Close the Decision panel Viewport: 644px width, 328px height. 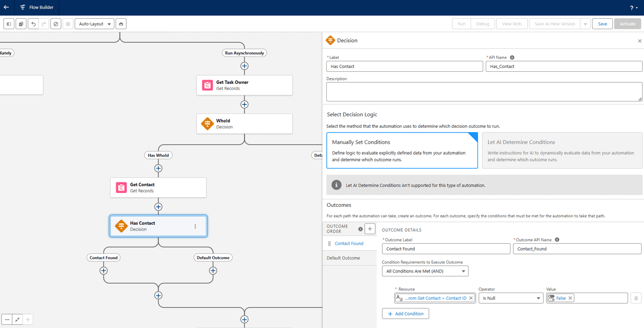[x=640, y=41]
